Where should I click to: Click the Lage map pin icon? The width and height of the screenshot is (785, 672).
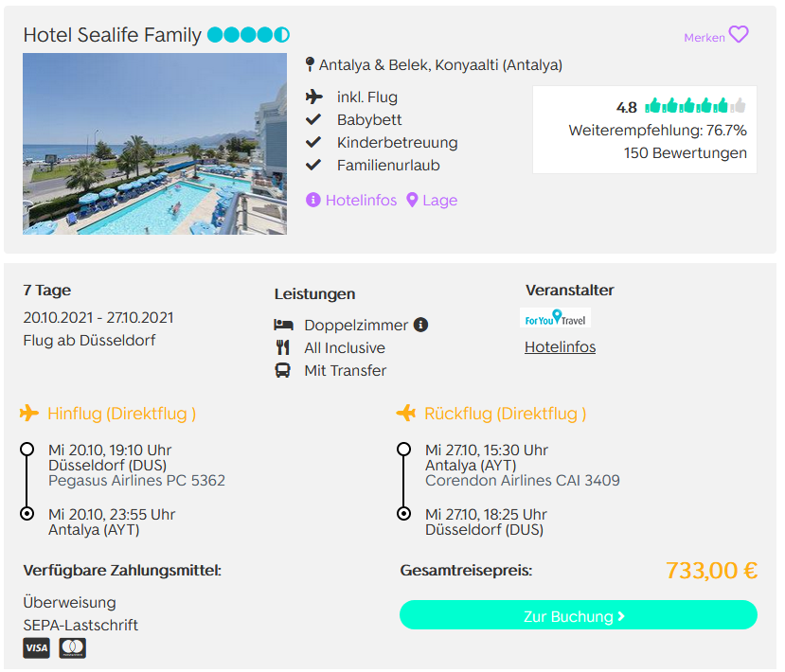pos(412,200)
